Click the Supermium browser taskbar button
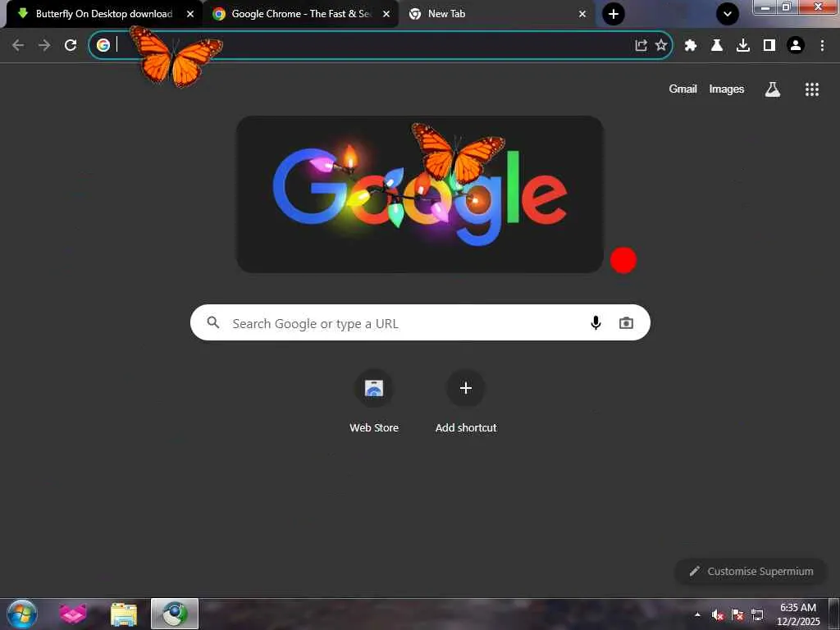This screenshot has width=840, height=630. click(x=175, y=614)
